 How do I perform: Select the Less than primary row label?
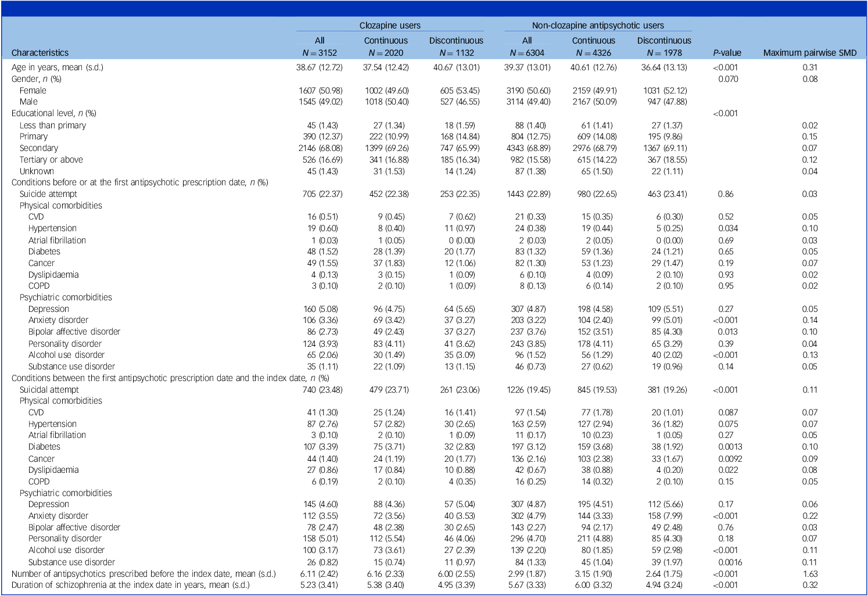(52, 125)
